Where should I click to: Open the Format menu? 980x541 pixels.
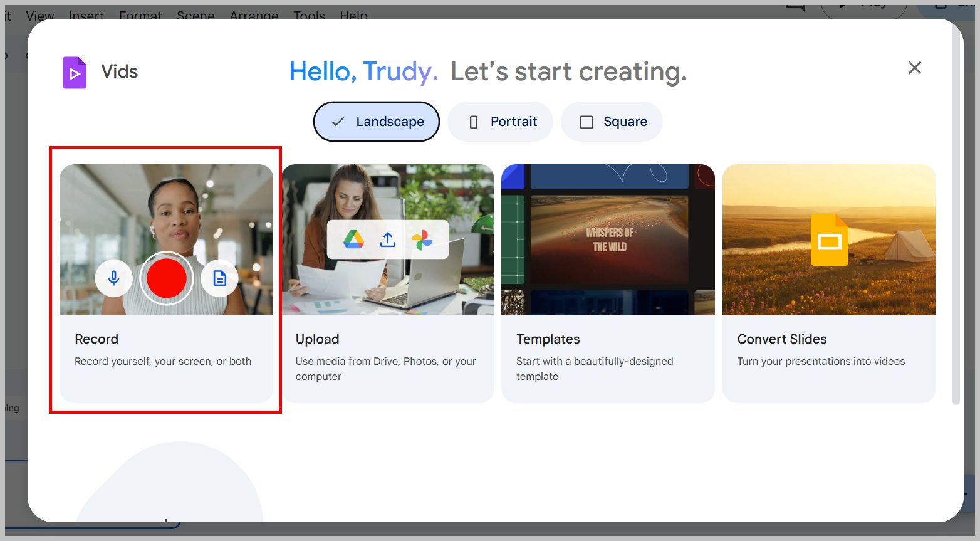pos(140,16)
